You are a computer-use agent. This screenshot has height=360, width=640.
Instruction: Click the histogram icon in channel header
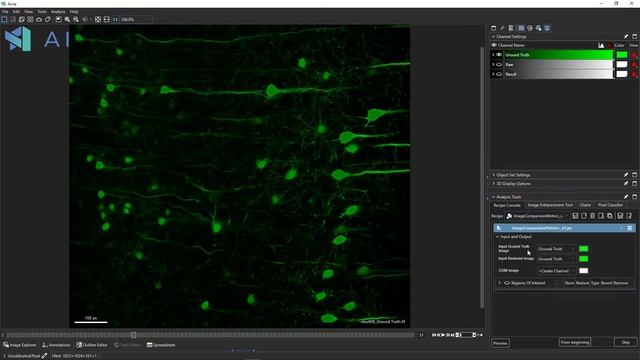pyautogui.click(x=601, y=45)
